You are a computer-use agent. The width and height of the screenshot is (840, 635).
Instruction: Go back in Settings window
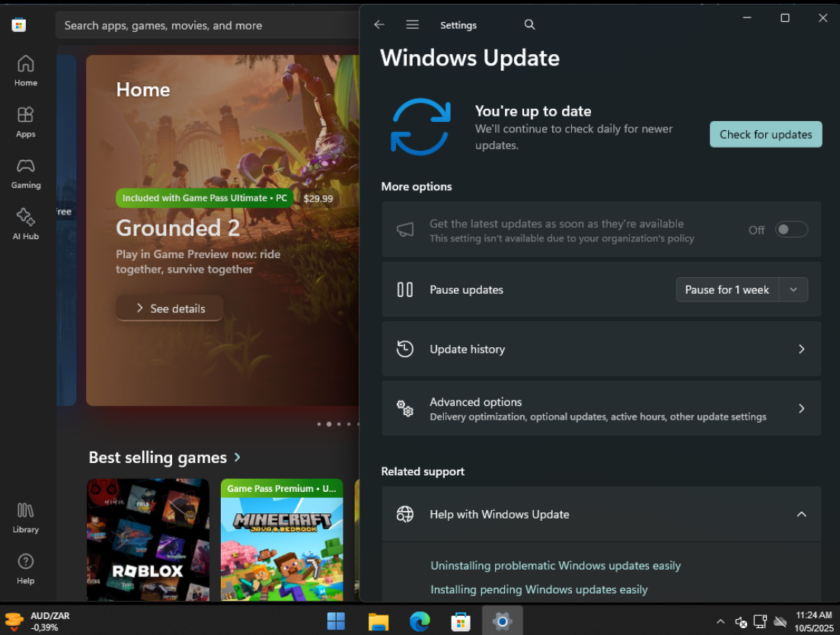tap(379, 24)
